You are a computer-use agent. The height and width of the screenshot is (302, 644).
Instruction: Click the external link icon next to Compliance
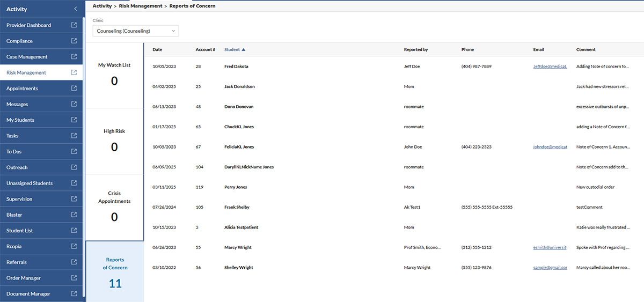74,41
